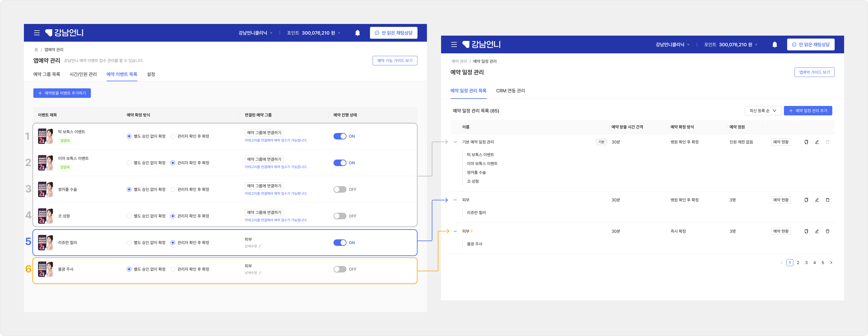Go to page 3 in pagination
868x336 pixels.
[806, 263]
